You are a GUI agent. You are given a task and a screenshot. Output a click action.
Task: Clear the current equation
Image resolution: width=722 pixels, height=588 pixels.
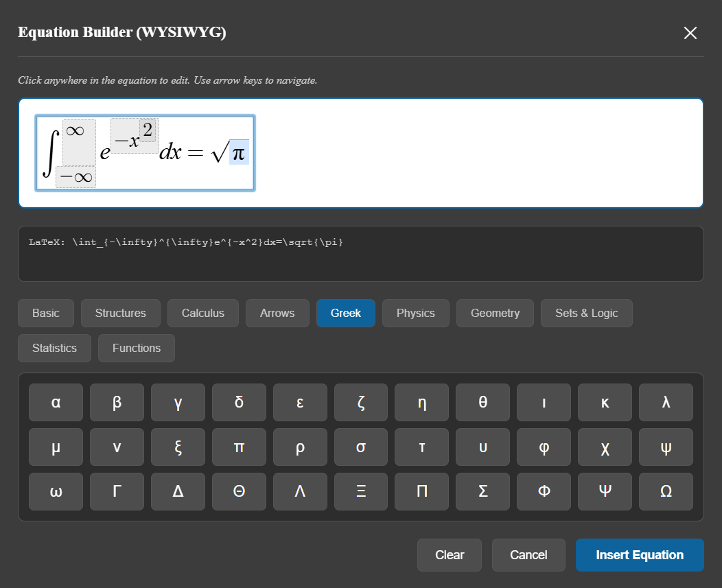pyautogui.click(x=449, y=555)
